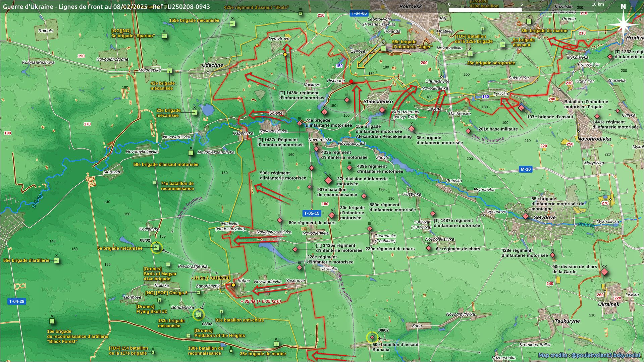The width and height of the screenshot is (644, 362).
Task: Select the Novotroitske village label
Action: click(x=320, y=140)
